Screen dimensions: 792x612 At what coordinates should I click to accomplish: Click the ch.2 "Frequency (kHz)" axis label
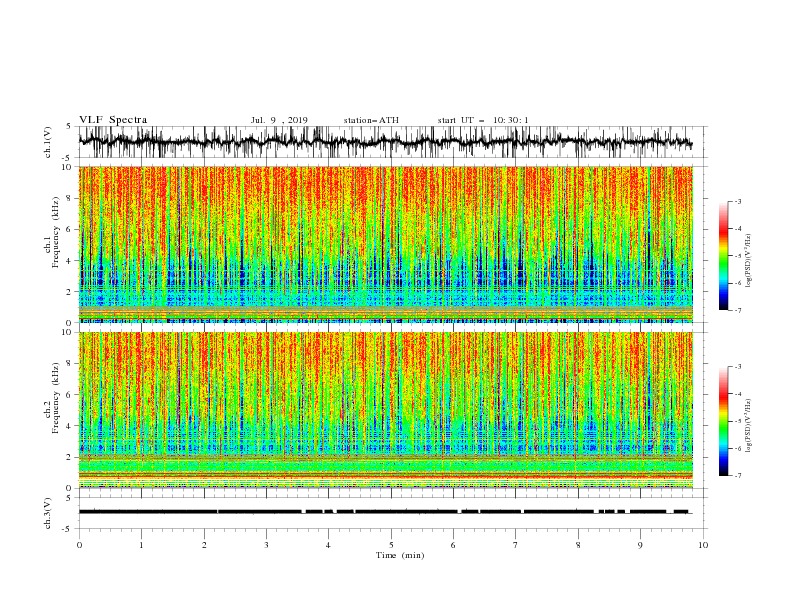[x=56, y=398]
